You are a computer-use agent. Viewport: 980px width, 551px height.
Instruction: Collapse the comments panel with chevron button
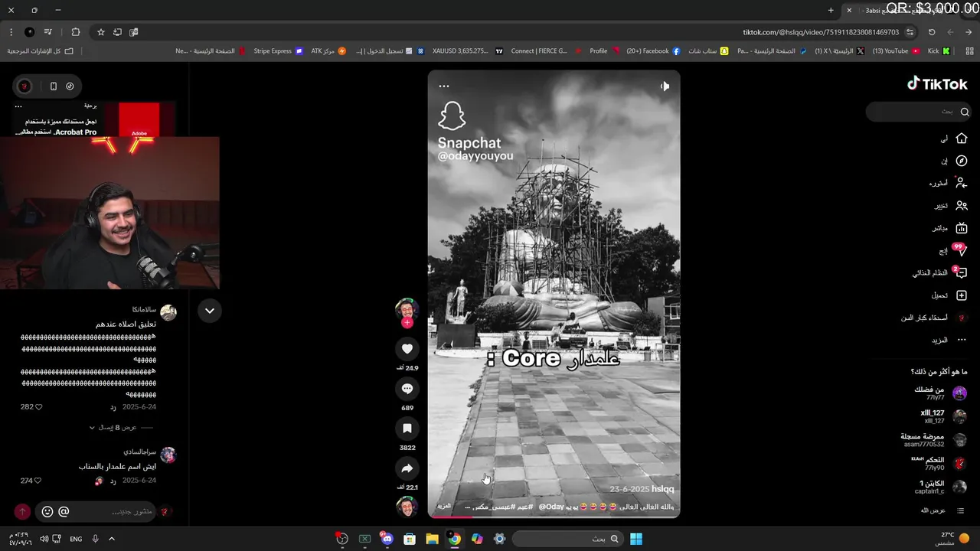(209, 311)
